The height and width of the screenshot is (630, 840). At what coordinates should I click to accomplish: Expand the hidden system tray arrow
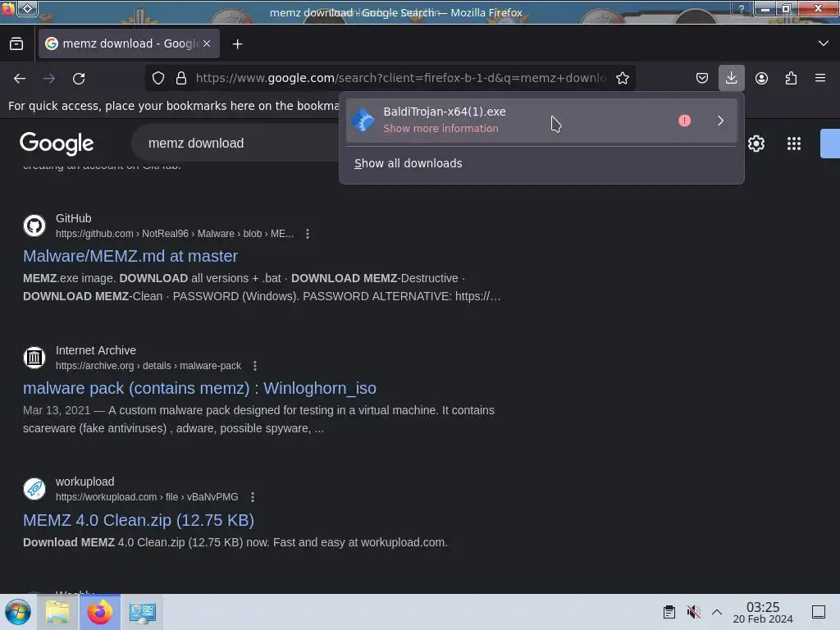tap(717, 612)
